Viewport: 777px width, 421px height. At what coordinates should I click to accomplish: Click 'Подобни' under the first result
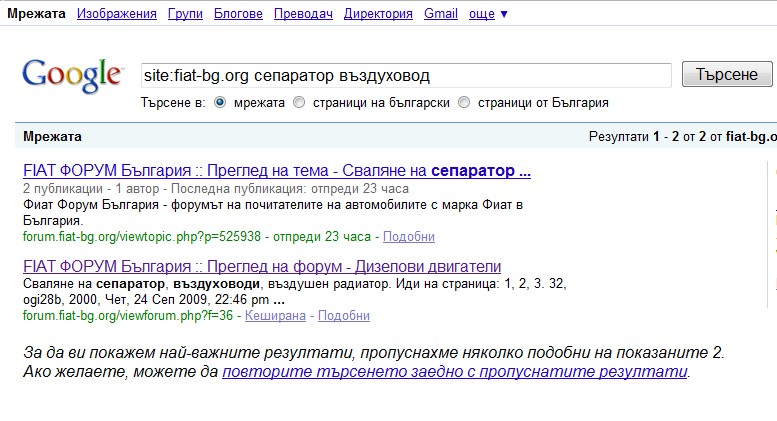point(408,237)
